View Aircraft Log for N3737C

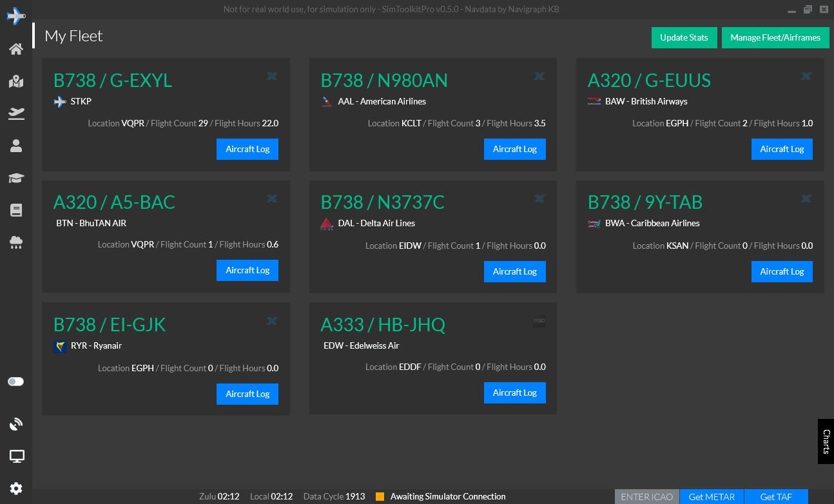point(515,271)
